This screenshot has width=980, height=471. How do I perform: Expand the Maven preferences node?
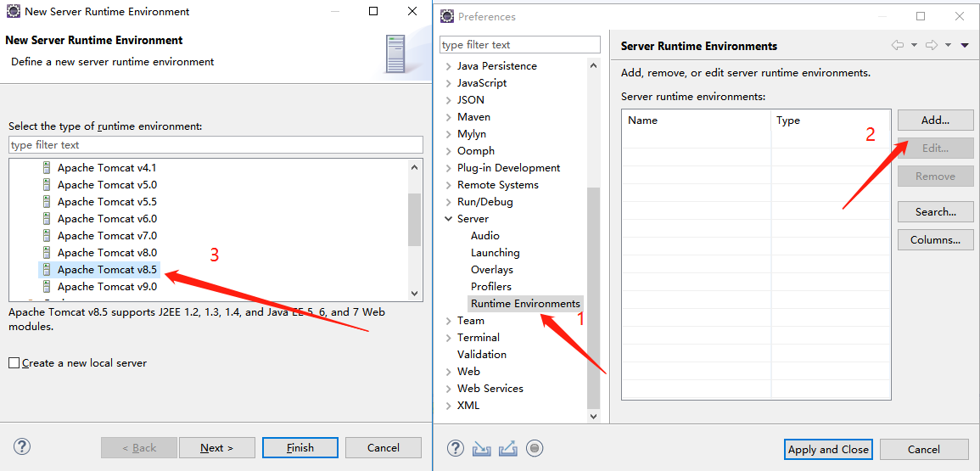click(x=448, y=117)
